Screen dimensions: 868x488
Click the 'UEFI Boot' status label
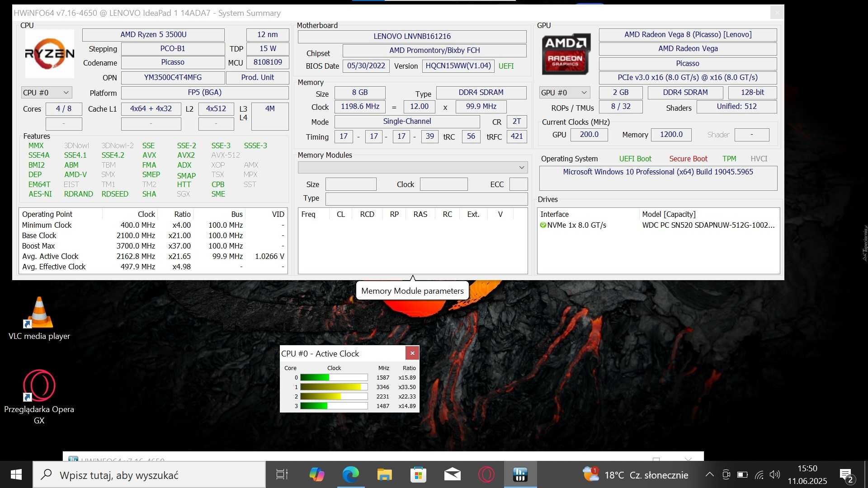[x=635, y=159]
